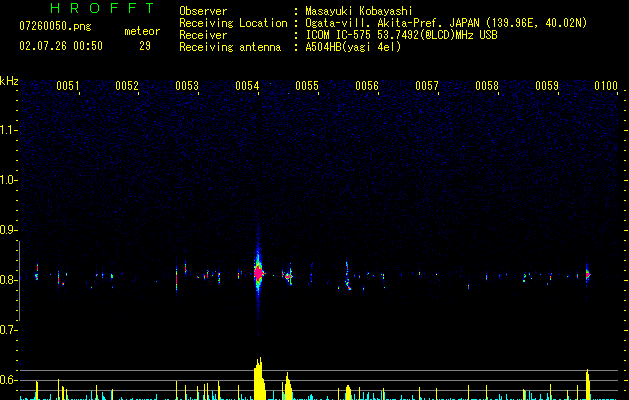This screenshot has width=629, height=400.
Task: Click the 0.9 kHz frequency label
Action: click(8, 230)
